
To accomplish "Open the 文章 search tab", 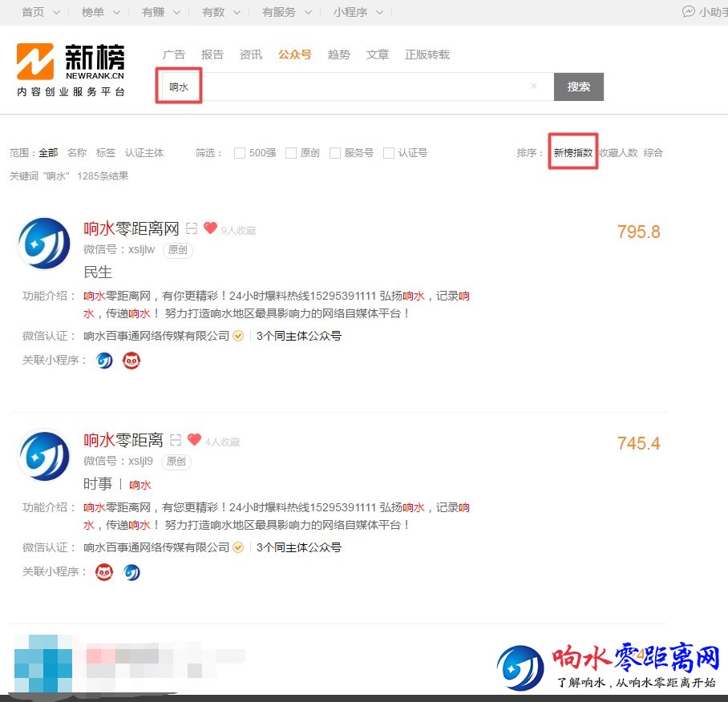I will click(x=378, y=54).
